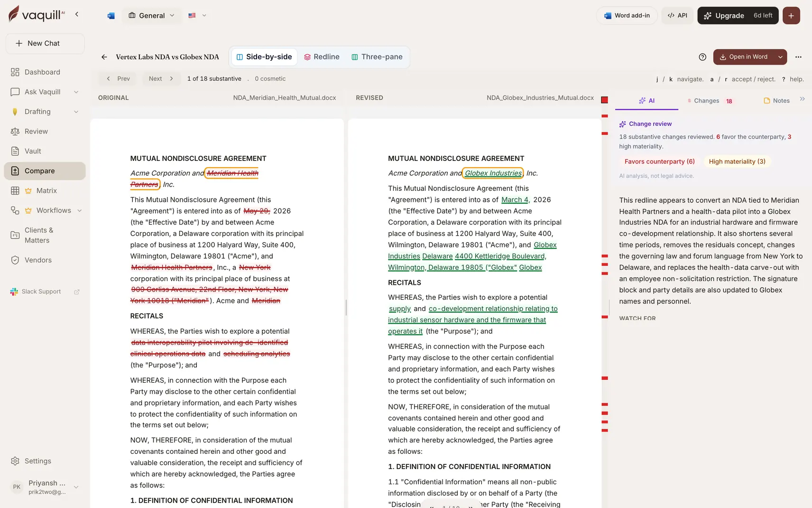Click NDA_Globex_Industries_Mutual.docx filename
Image resolution: width=812 pixels, height=508 pixels.
540,98
